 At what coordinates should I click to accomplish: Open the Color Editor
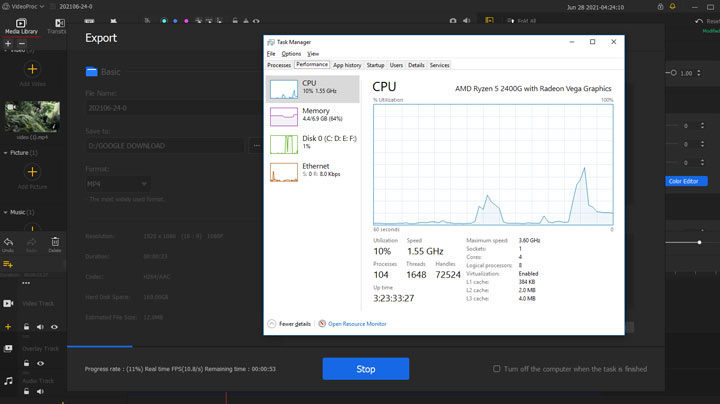686,181
